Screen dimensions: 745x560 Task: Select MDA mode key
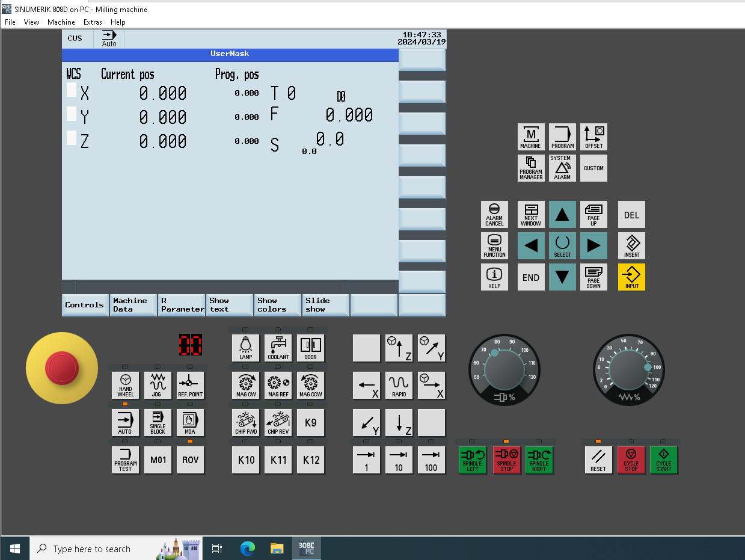tap(190, 423)
